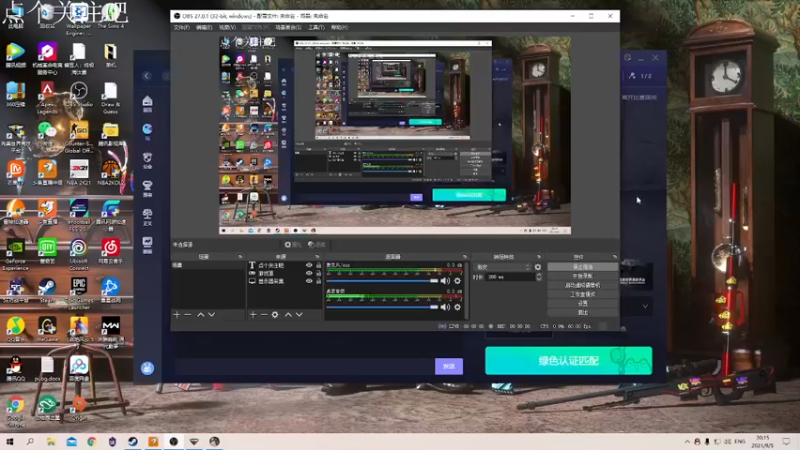Open the WeGame desktop shortcut
This screenshot has height=450, width=800.
(47, 330)
